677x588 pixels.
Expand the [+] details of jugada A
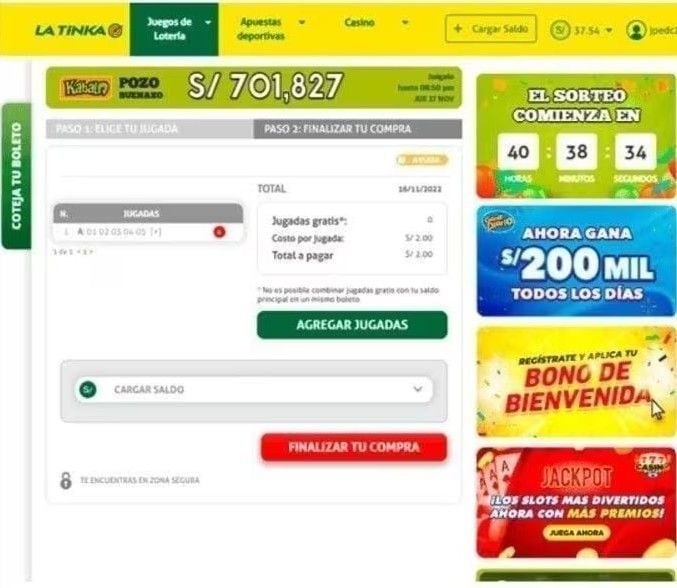pyautogui.click(x=156, y=232)
